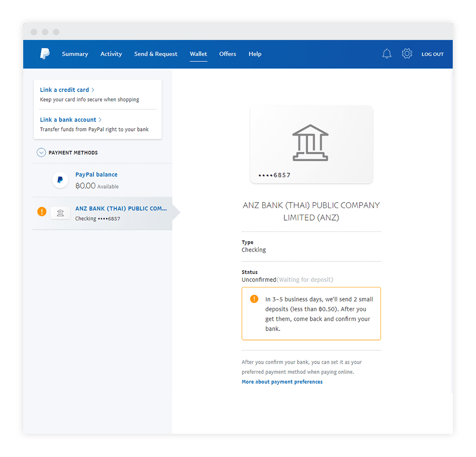
Task: Click the PayPal balance icon in sidebar
Action: tap(60, 180)
